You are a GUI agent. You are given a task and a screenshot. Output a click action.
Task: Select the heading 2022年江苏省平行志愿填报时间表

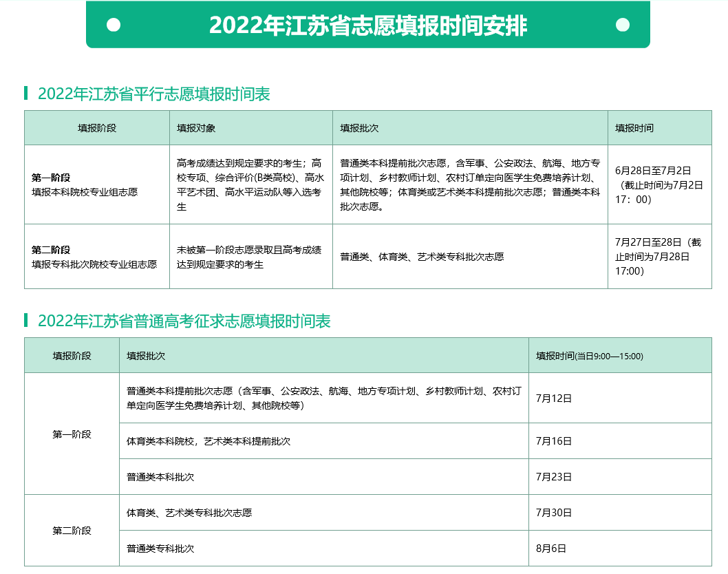tap(154, 94)
